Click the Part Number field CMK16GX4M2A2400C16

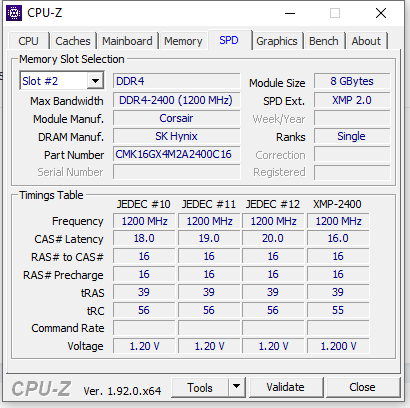[176, 154]
